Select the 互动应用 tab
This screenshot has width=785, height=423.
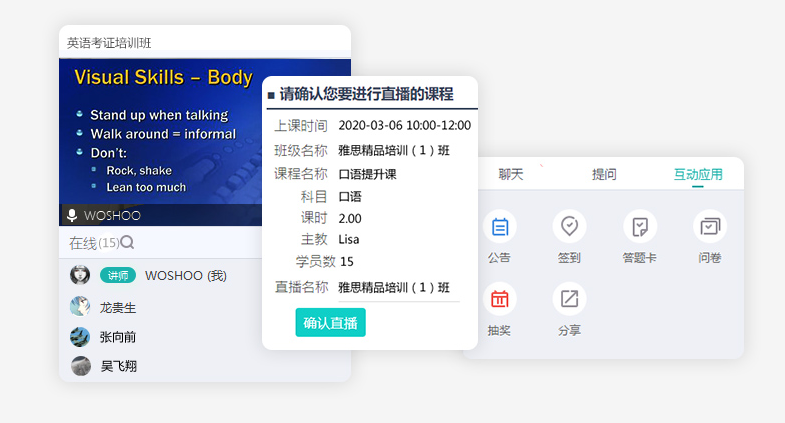coord(698,174)
